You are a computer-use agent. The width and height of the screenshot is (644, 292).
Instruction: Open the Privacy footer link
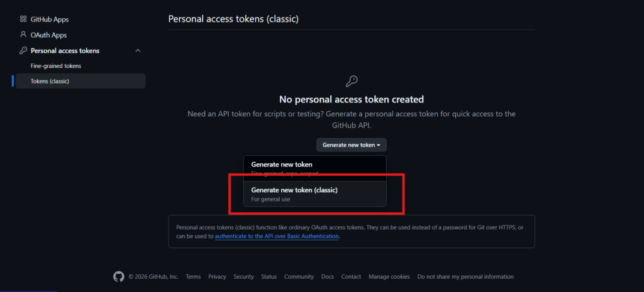pos(217,277)
